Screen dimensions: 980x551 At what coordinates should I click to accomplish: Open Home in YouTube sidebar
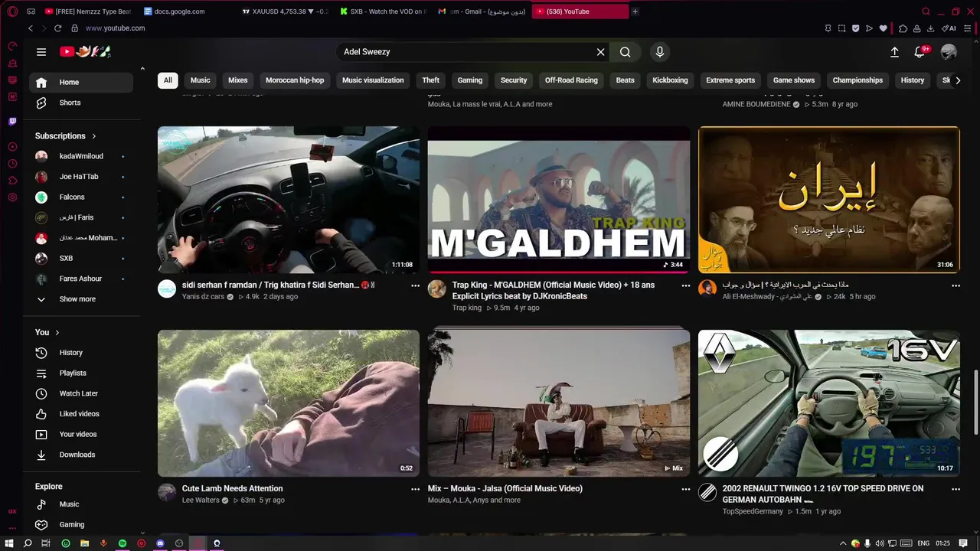[x=81, y=83]
